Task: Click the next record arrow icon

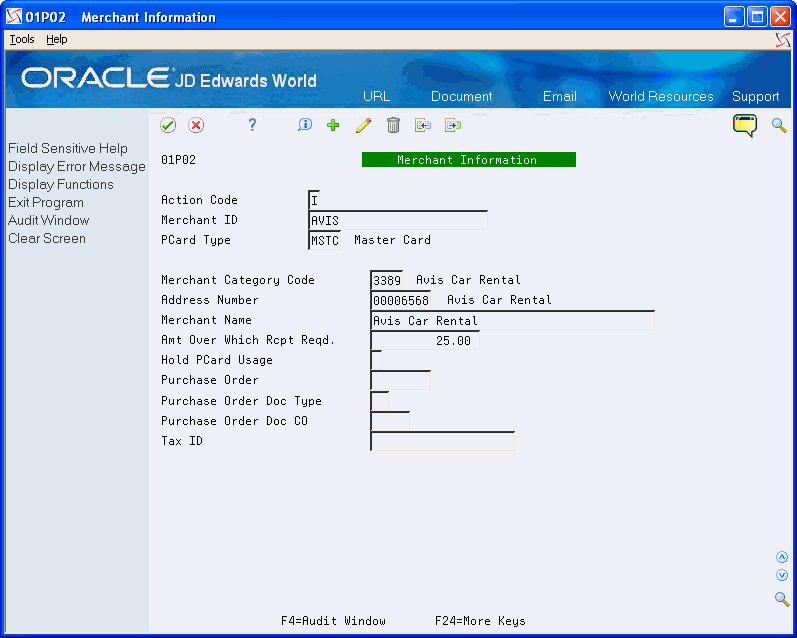Action: click(x=453, y=125)
